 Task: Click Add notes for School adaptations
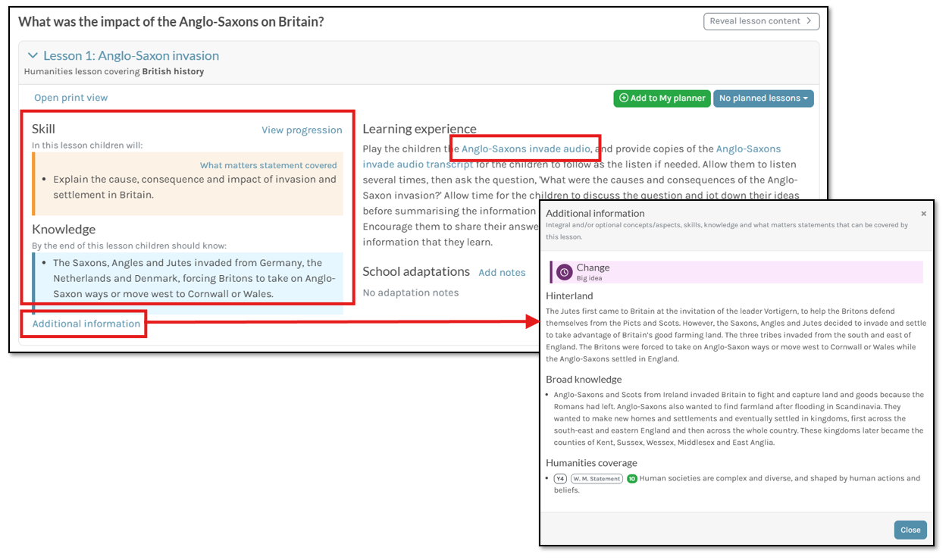[502, 273]
